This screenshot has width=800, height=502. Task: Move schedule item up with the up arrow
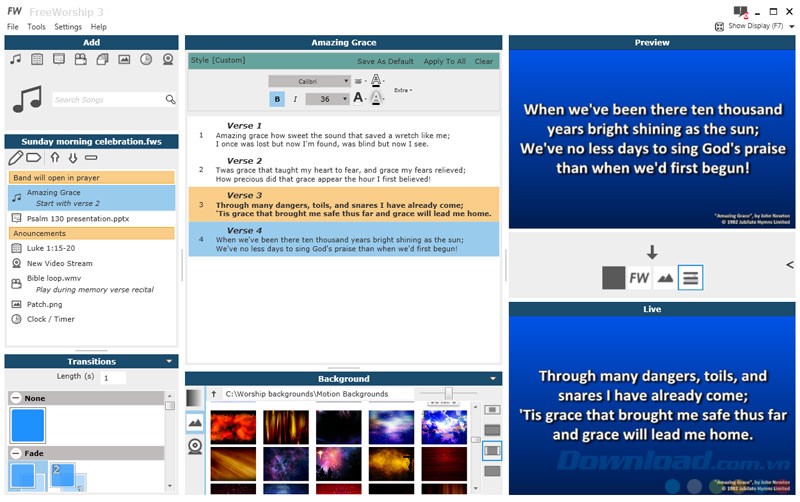pyautogui.click(x=55, y=158)
